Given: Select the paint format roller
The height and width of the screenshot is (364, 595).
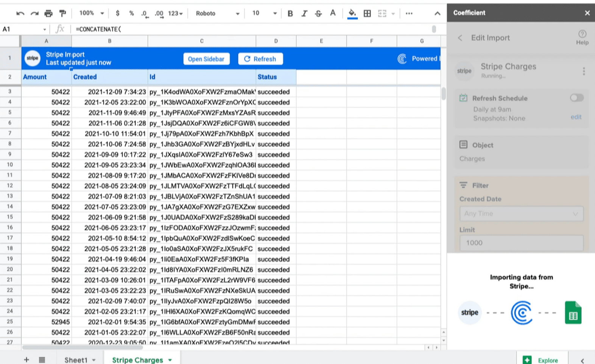Looking at the screenshot, I should [62, 14].
